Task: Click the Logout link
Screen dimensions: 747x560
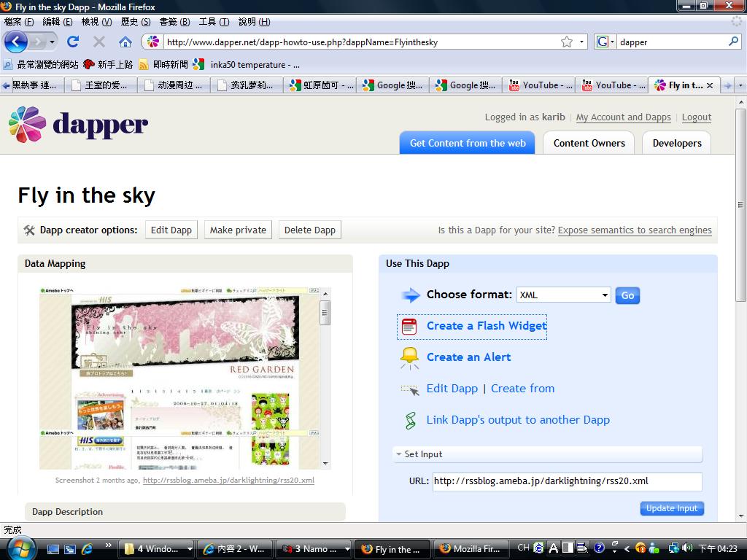Action: coord(697,117)
